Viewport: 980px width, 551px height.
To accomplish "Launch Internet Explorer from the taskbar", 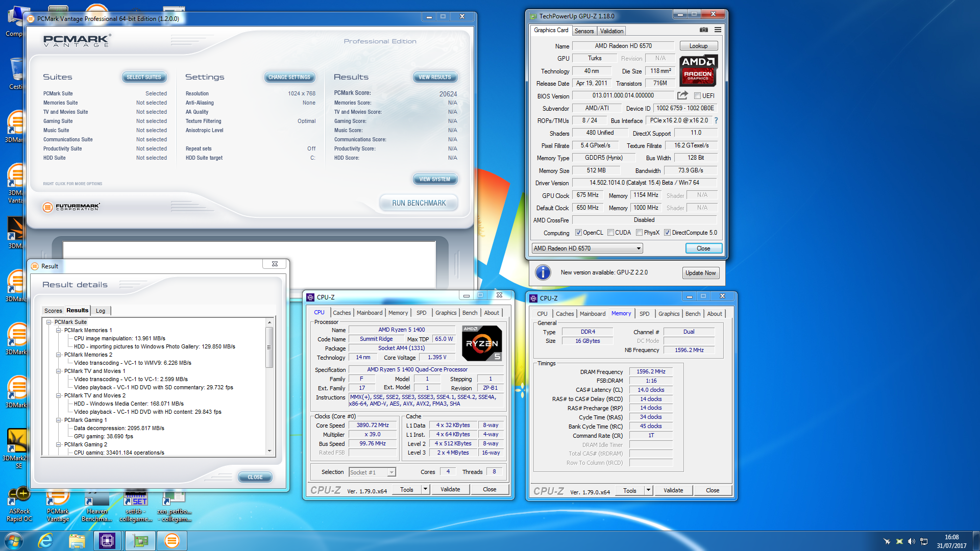I will (45, 541).
